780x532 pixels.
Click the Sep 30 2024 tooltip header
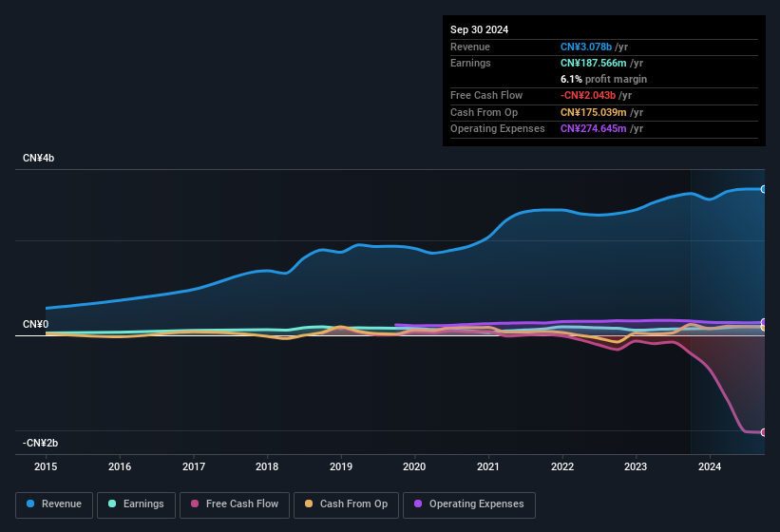(480, 29)
